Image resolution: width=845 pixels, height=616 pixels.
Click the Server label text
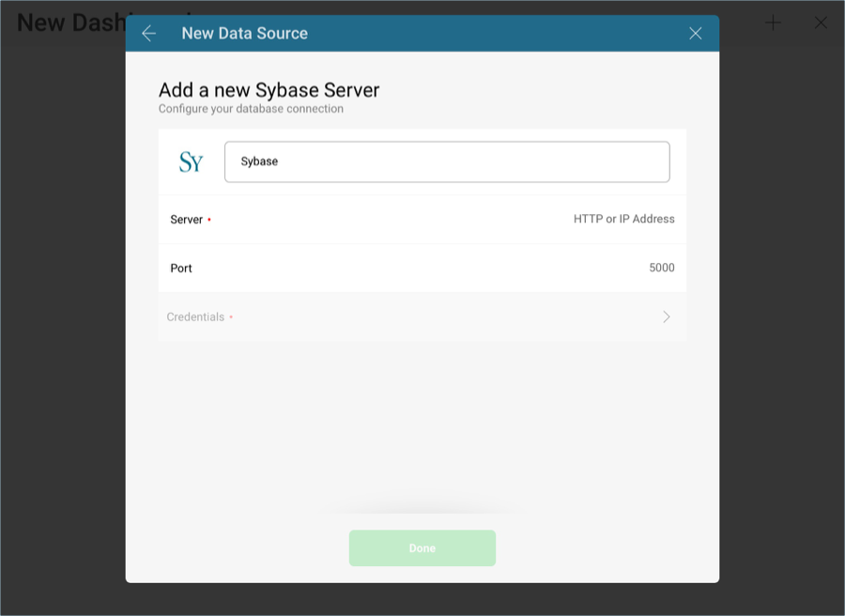186,219
